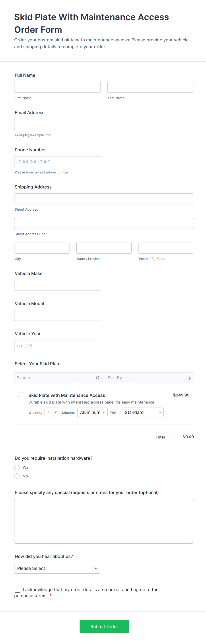Click the Street Address Line 2 field

[x=104, y=223]
